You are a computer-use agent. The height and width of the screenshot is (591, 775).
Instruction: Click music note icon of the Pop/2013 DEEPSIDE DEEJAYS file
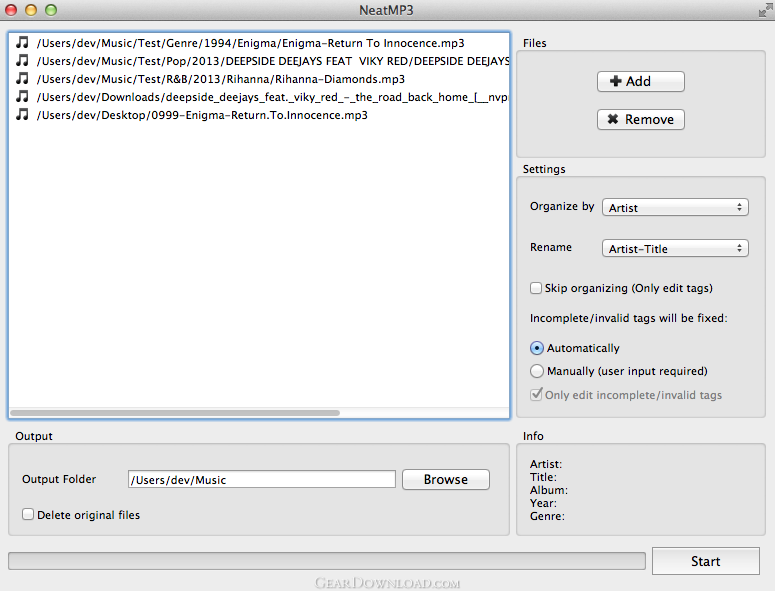tap(22, 60)
